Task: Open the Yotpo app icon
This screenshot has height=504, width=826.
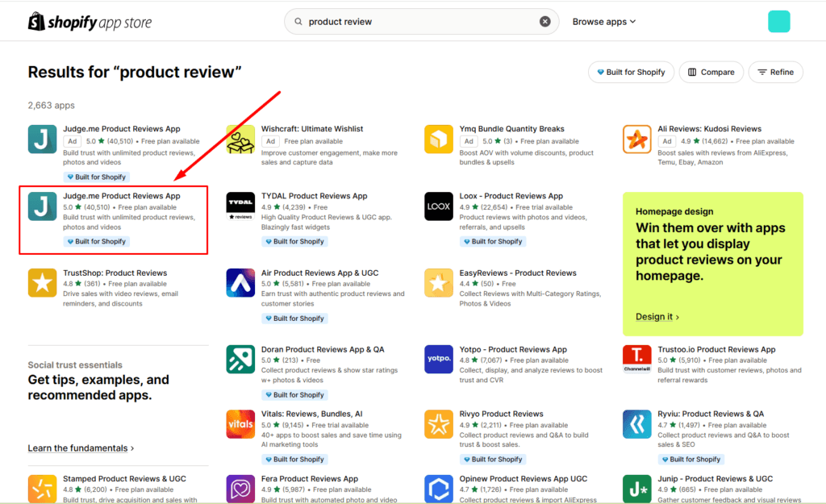Action: pos(438,359)
